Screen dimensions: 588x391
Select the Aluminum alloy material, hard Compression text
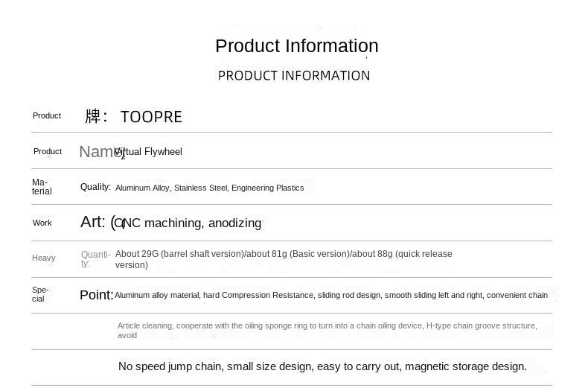coord(331,296)
